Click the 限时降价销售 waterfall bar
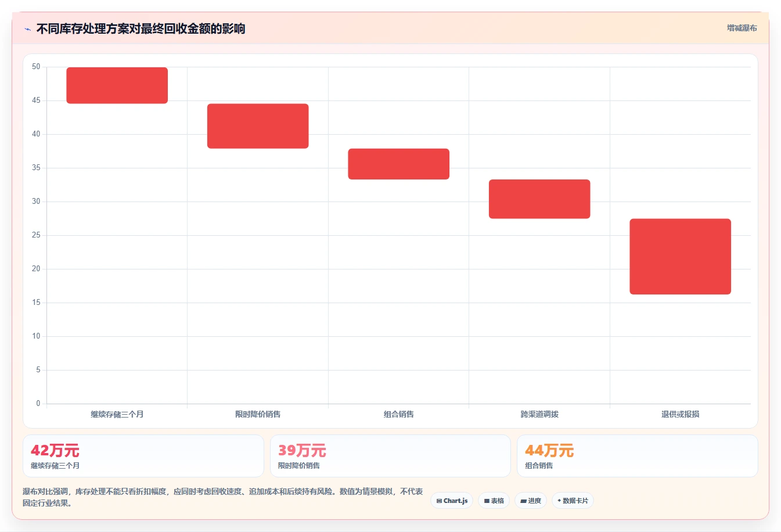Image resolution: width=781 pixels, height=532 pixels. (258, 126)
